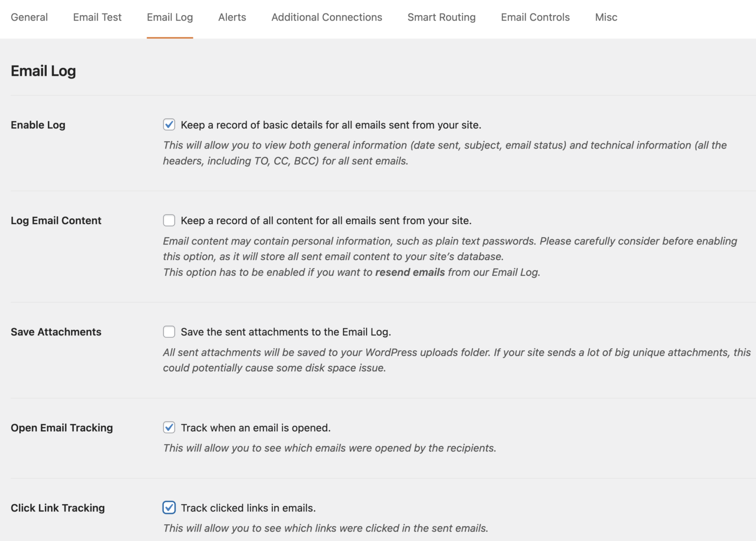Uncheck the Click Link Tracking checkbox

[169, 508]
